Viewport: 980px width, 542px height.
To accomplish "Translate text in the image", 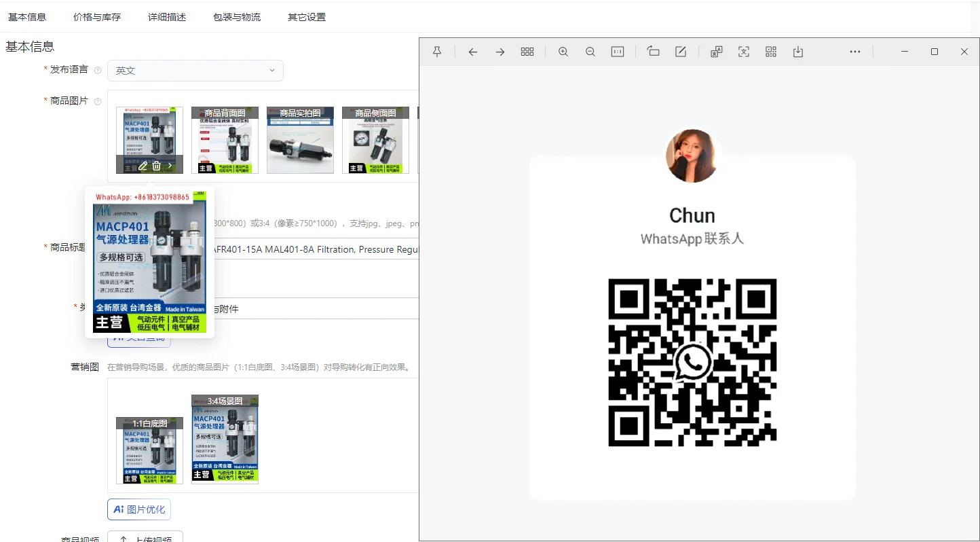I will point(717,52).
